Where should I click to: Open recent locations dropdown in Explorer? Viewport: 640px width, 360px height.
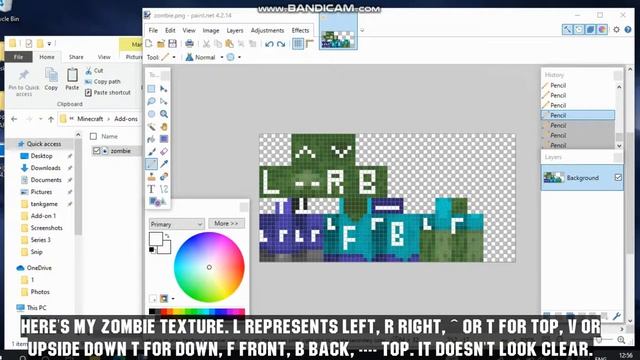[x=40, y=119]
